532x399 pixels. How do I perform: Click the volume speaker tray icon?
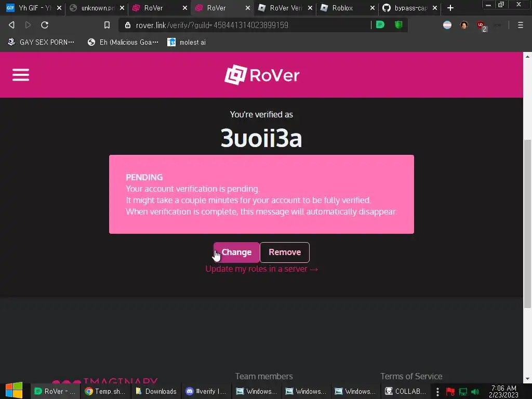(x=475, y=392)
